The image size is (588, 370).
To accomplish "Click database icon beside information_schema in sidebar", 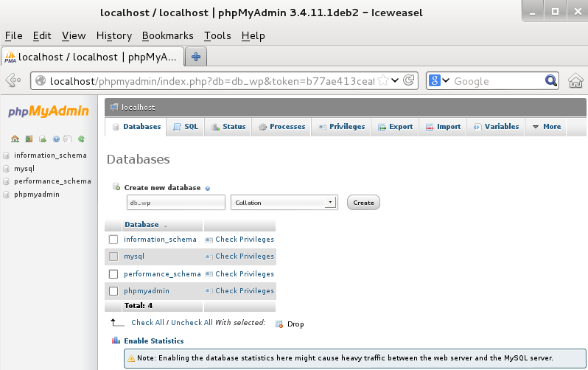I will pyautogui.click(x=6, y=156).
